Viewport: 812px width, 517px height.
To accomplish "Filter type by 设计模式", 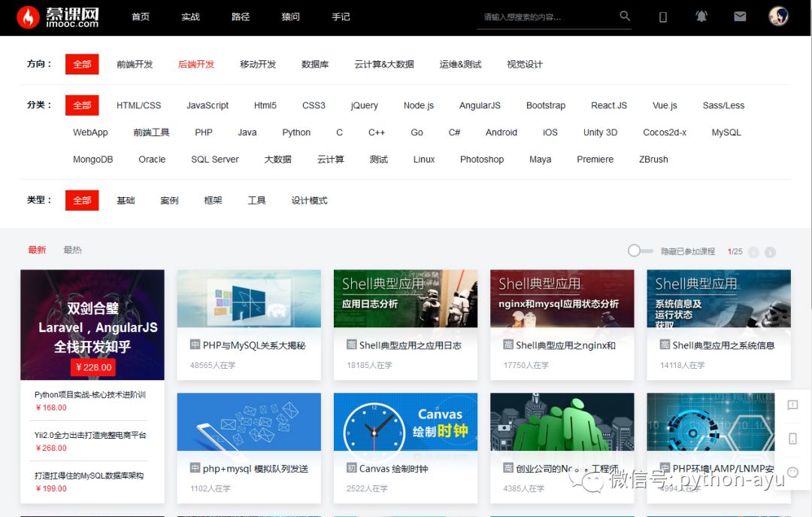I will tap(309, 200).
